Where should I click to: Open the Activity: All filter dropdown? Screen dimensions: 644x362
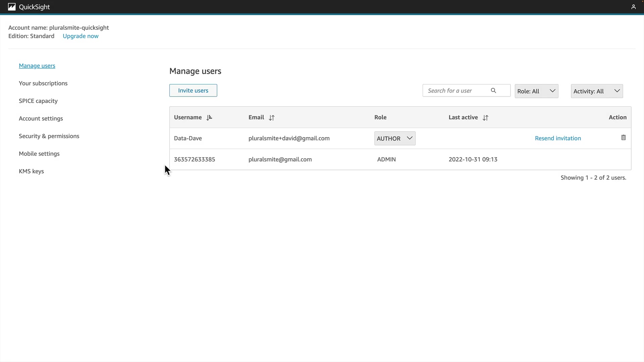click(x=597, y=91)
